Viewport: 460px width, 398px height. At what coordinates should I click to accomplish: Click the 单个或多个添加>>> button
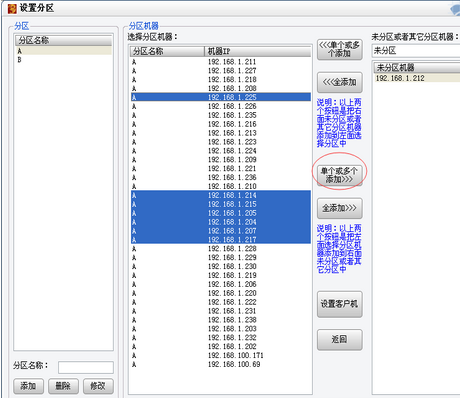click(339, 175)
